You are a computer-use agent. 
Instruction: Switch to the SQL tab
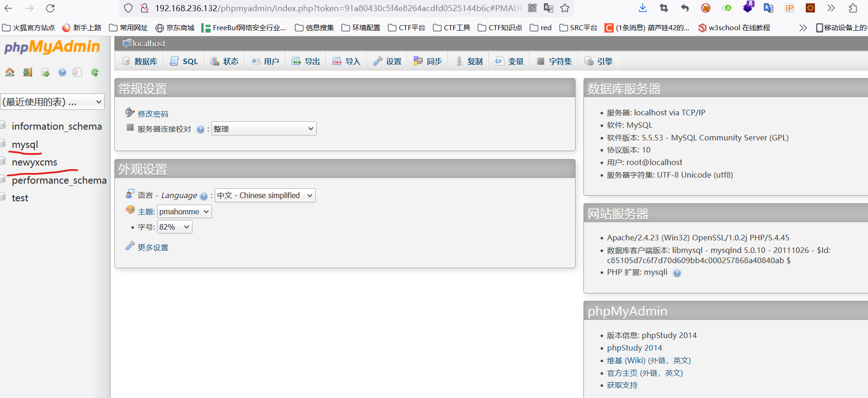[x=184, y=61]
